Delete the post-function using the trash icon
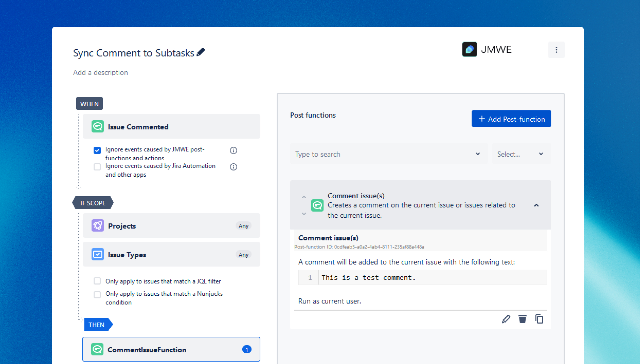Image resolution: width=640 pixels, height=364 pixels. [x=522, y=319]
